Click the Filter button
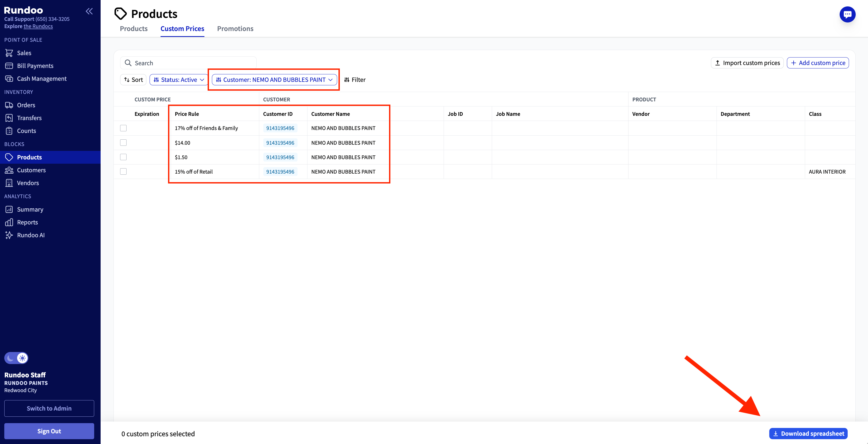 tap(355, 80)
